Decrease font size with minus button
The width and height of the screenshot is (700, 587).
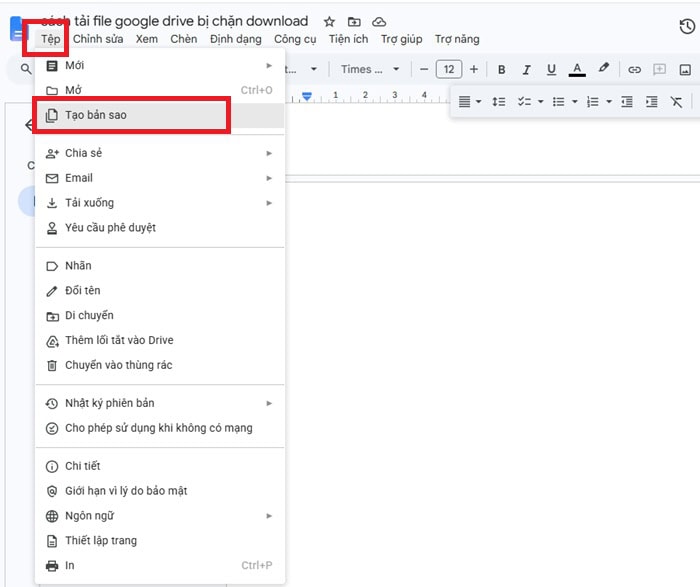424,69
